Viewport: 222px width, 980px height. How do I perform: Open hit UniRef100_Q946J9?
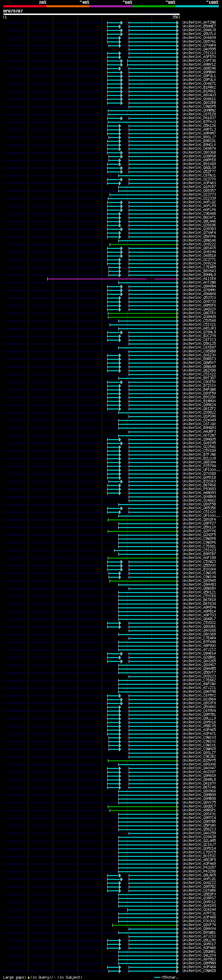pyautogui.click(x=199, y=30)
